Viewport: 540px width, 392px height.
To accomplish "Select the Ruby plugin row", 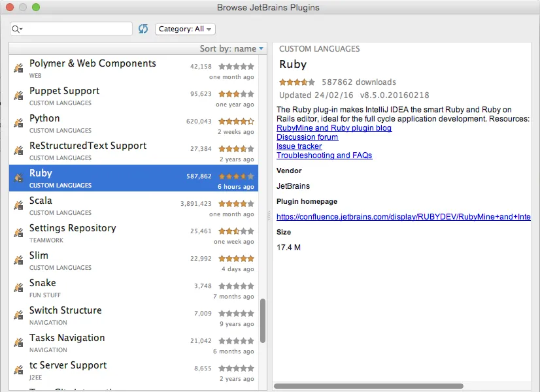I will tap(133, 178).
